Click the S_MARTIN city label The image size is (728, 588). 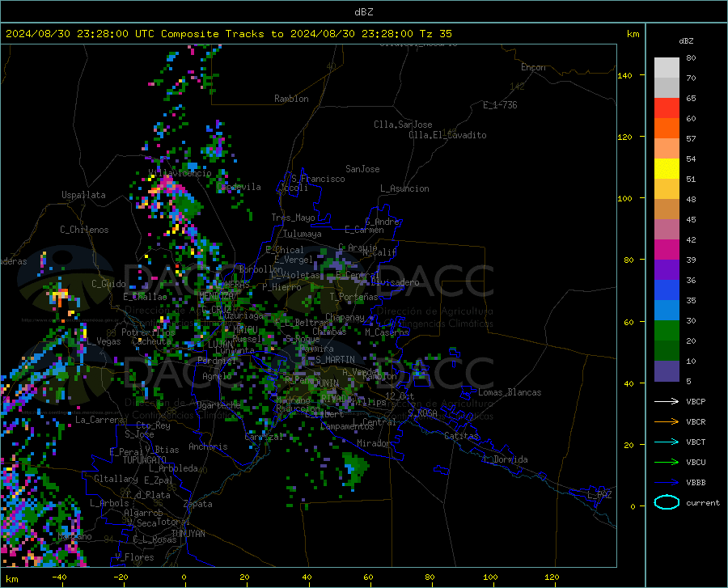tap(335, 360)
